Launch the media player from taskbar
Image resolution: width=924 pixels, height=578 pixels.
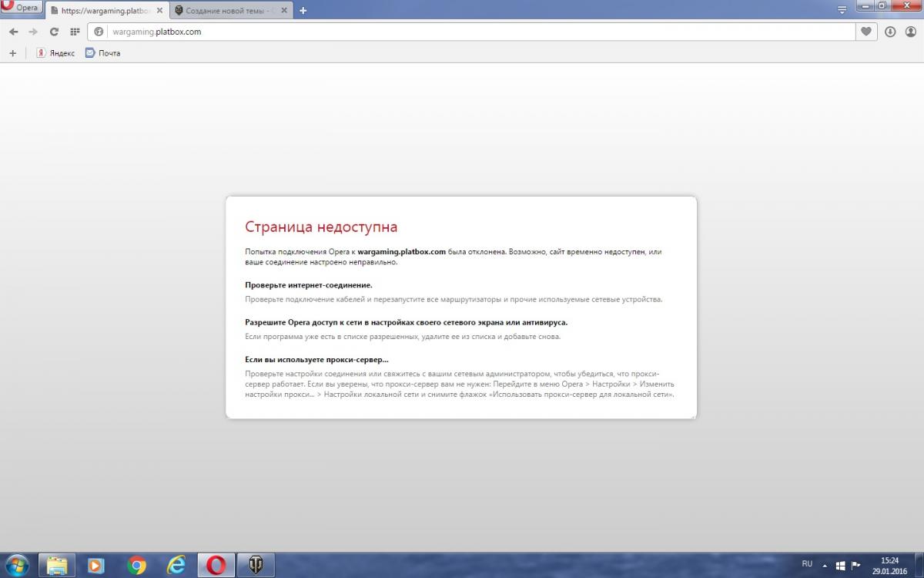(x=97, y=565)
